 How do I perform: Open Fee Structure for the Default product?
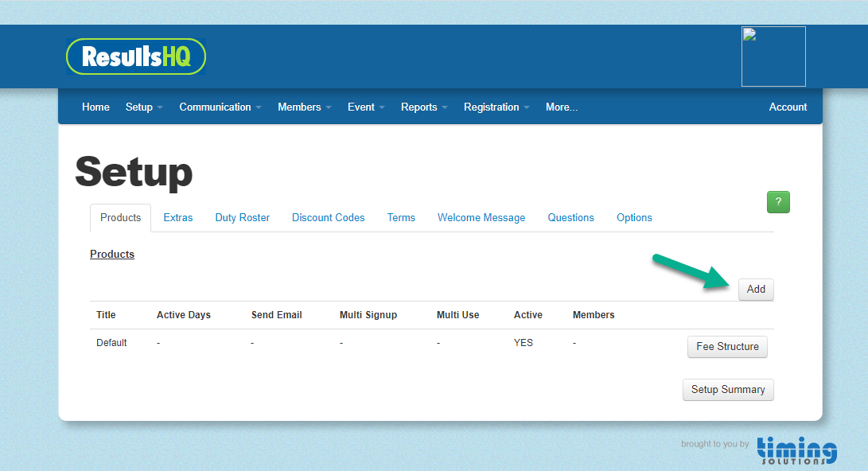pos(727,346)
